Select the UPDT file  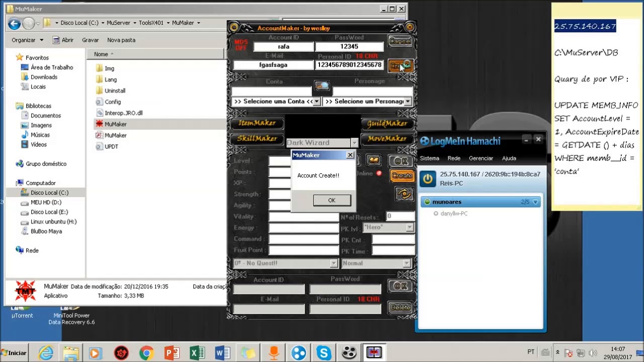[111, 146]
